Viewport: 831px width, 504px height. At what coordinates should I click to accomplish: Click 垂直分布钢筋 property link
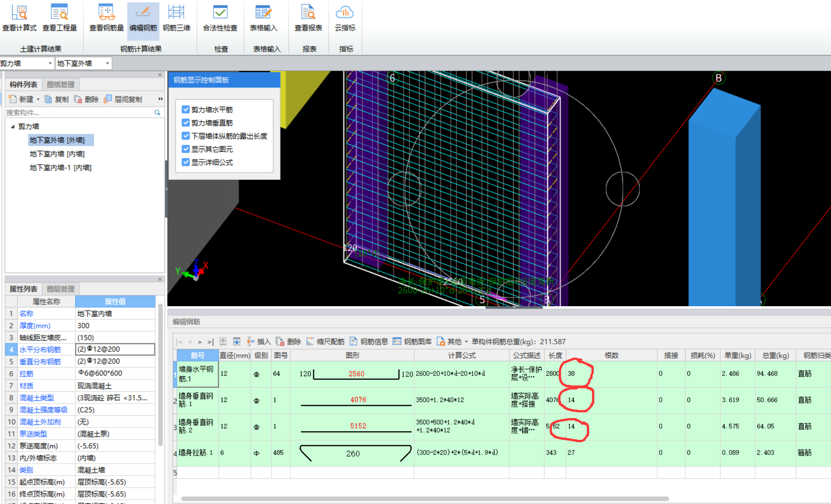(x=40, y=362)
